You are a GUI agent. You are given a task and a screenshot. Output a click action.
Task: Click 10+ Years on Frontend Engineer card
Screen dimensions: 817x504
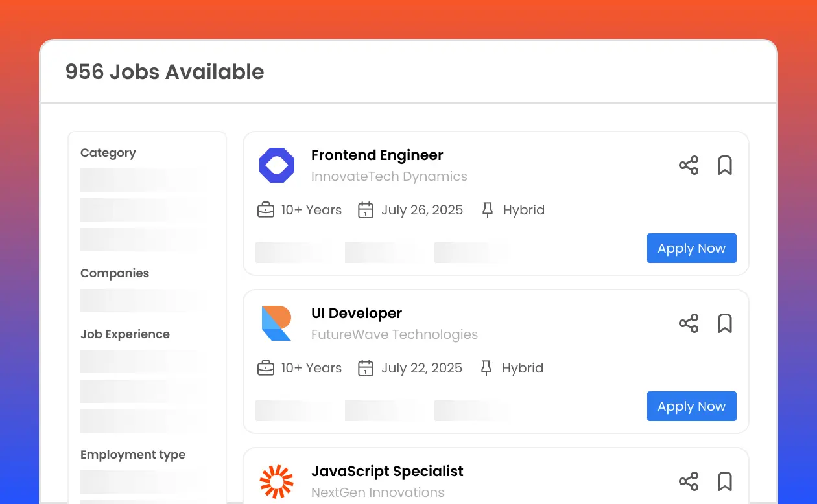point(311,210)
